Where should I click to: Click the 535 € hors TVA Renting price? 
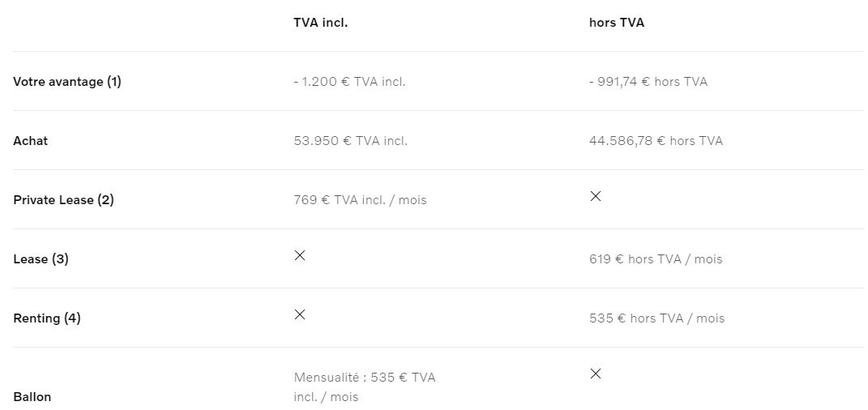tap(656, 318)
